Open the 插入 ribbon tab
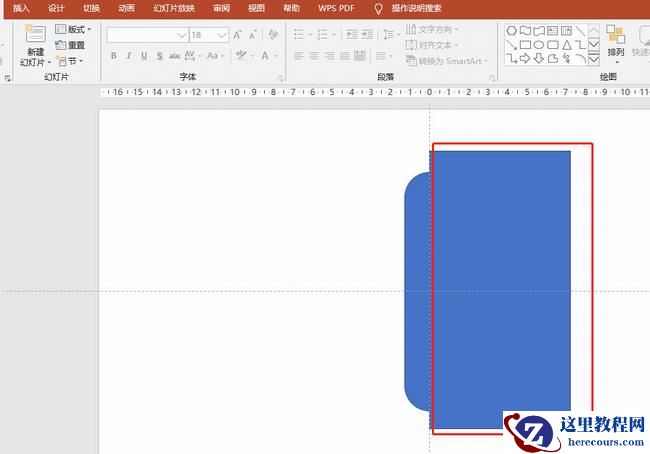650x454 pixels. 21,8
